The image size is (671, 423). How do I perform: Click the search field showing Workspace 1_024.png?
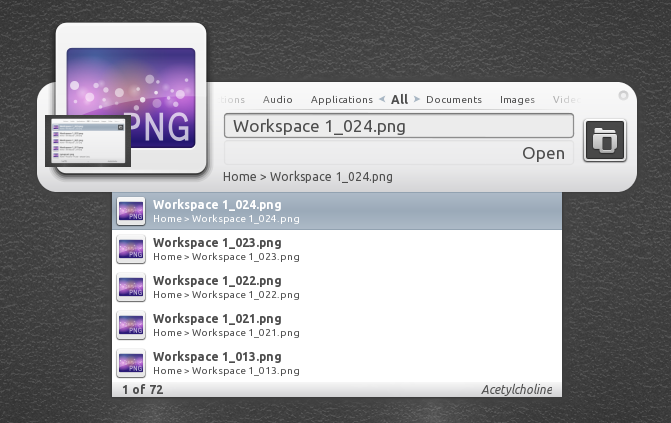[x=399, y=126]
